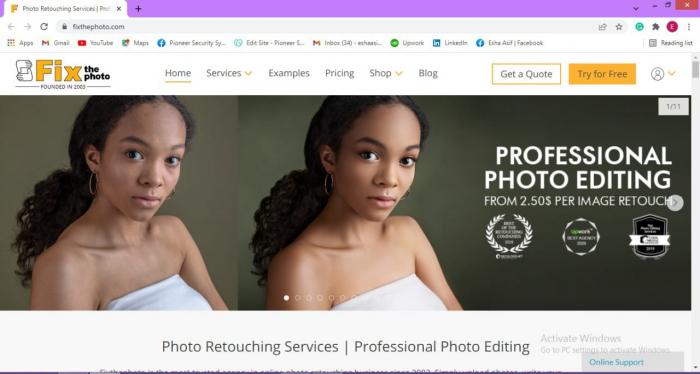Image resolution: width=700 pixels, height=374 pixels.
Task: Click the Try for Free button
Action: click(602, 74)
